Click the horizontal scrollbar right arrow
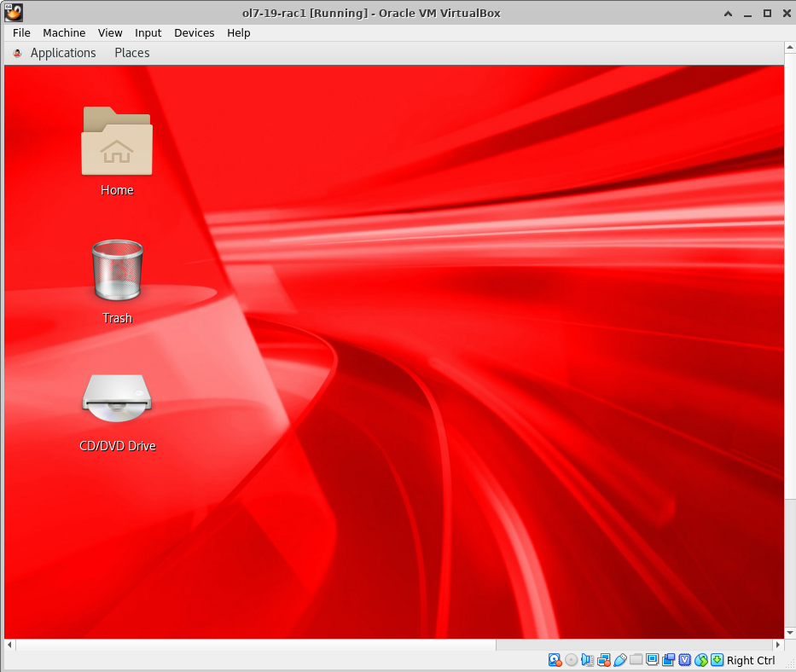 pos(777,645)
